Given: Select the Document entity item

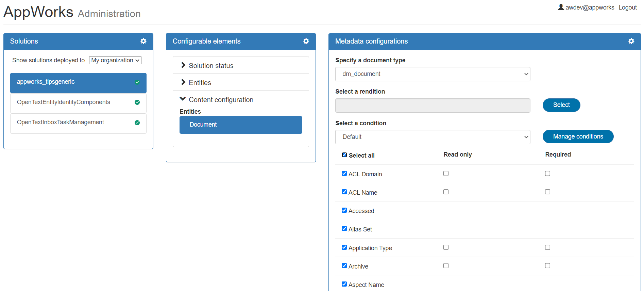Looking at the screenshot, I should pos(241,125).
